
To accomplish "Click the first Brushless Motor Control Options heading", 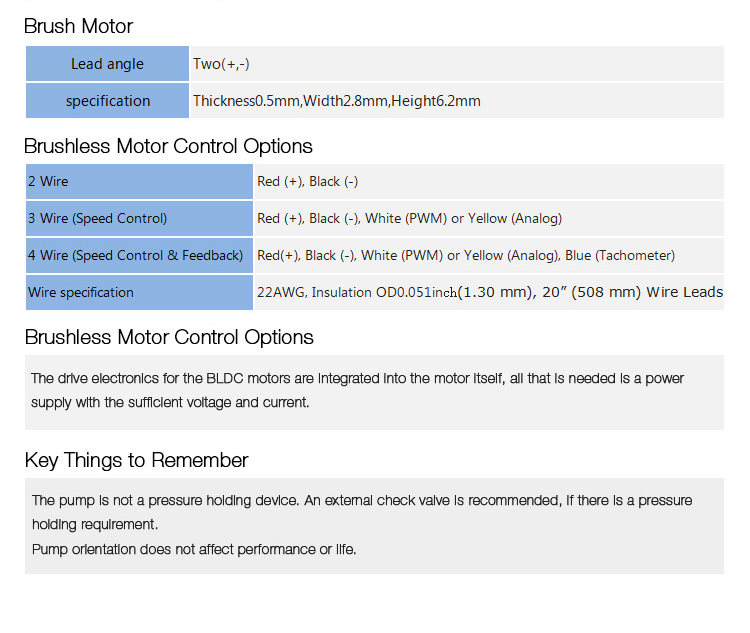I will (x=168, y=146).
